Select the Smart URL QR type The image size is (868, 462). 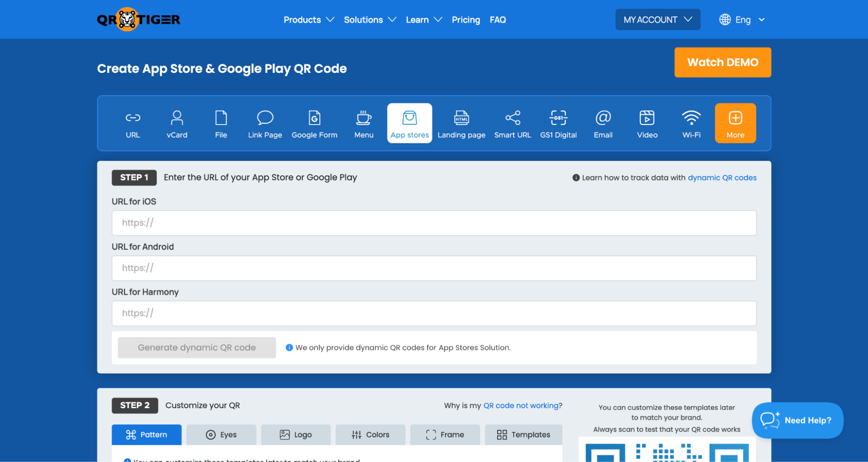pos(512,124)
